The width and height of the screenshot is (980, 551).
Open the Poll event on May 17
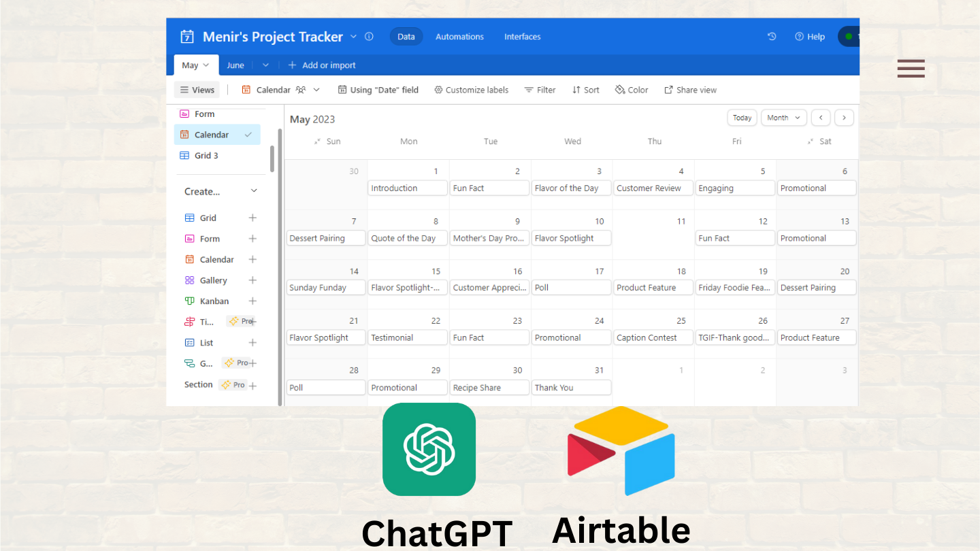(571, 288)
